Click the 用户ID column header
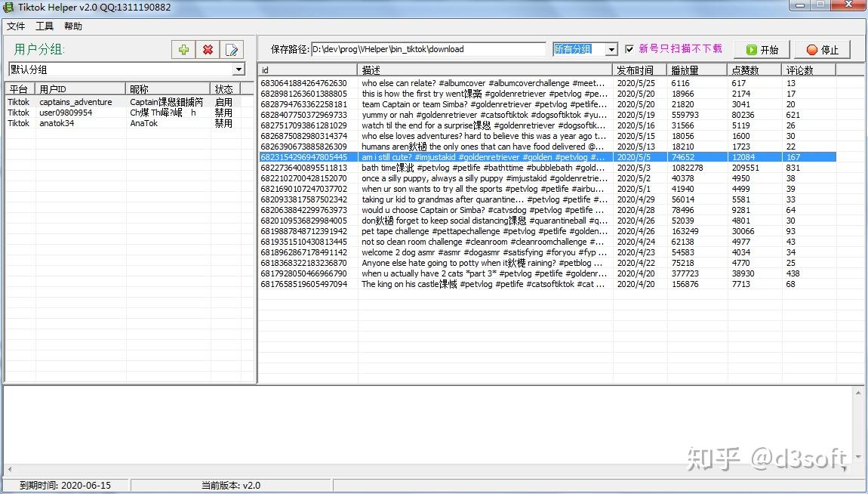This screenshot has height=494, width=868. point(81,88)
